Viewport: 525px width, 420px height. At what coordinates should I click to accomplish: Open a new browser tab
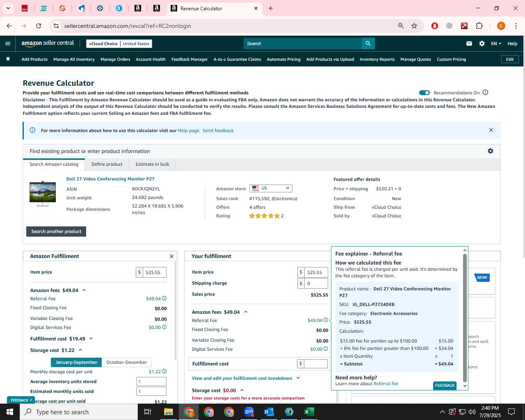pos(271,8)
